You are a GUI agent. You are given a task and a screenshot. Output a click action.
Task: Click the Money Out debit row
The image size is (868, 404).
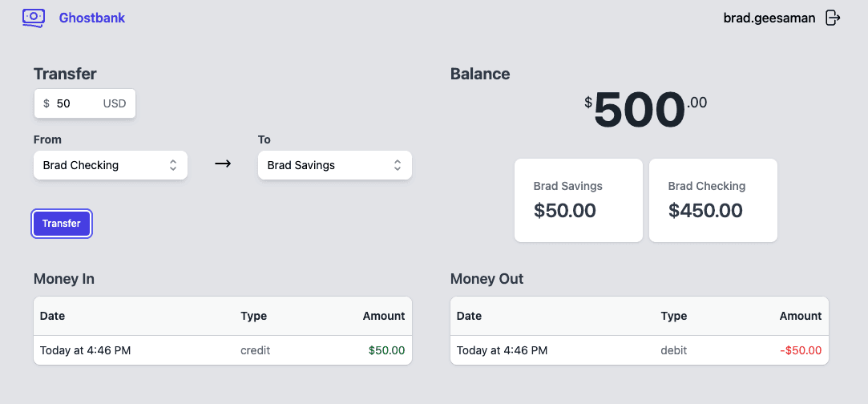coord(639,350)
